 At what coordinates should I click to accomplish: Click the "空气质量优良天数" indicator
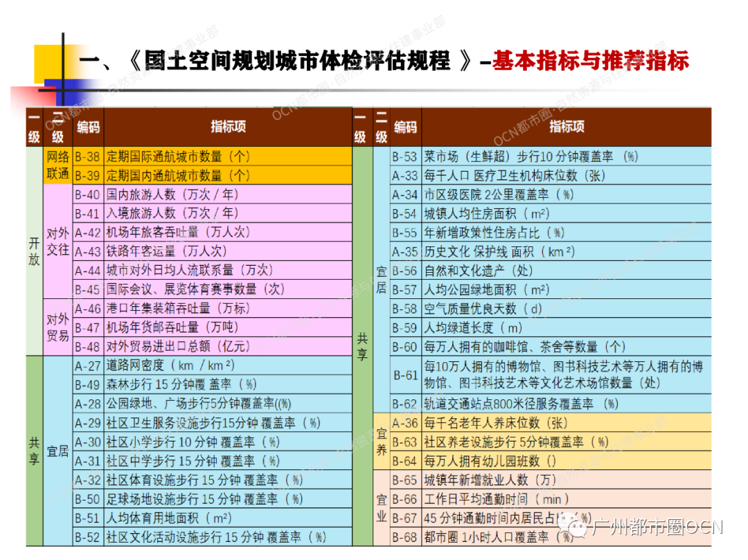click(483, 309)
